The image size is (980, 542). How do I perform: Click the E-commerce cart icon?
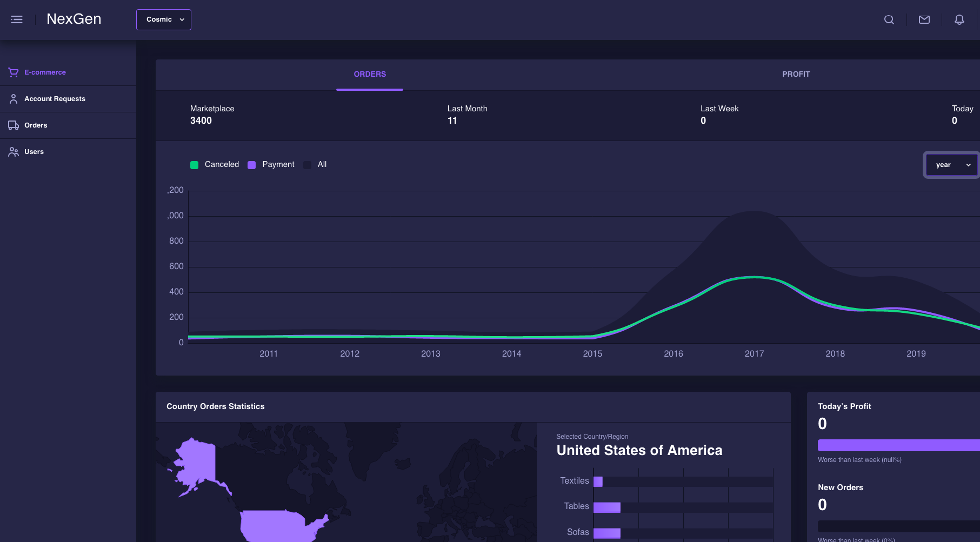click(14, 72)
